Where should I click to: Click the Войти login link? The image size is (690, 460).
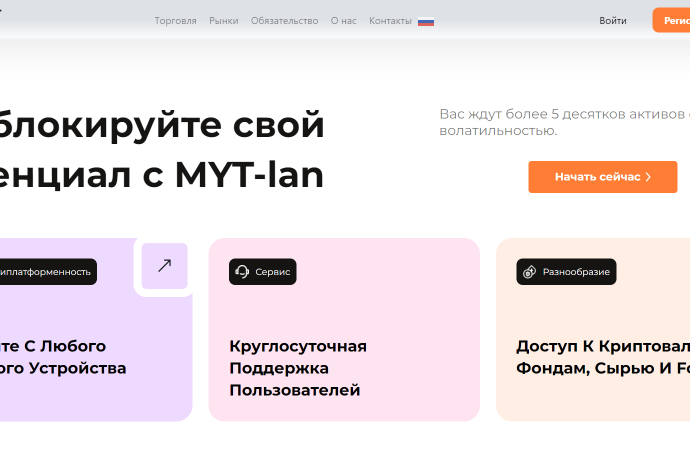[x=613, y=21]
